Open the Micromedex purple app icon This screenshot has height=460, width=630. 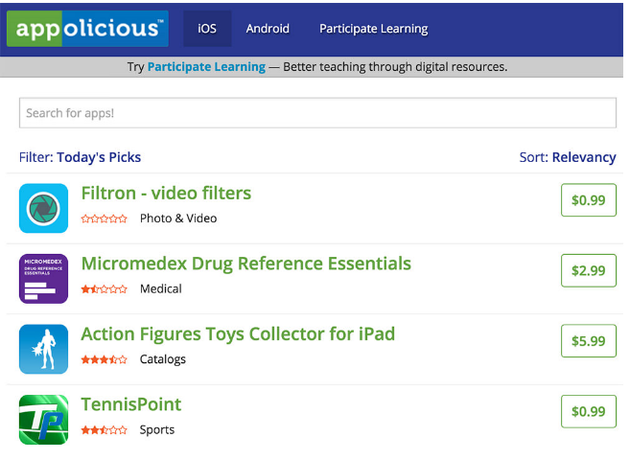[43, 278]
